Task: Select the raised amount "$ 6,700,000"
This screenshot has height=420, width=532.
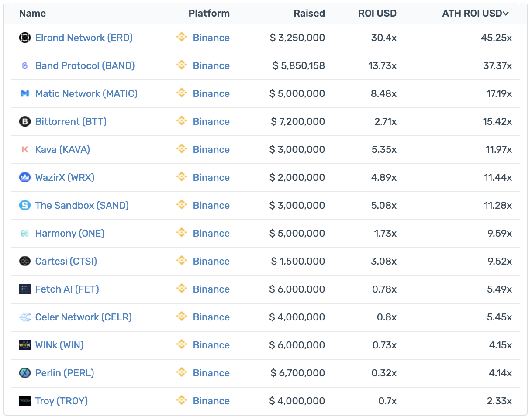Action: click(x=298, y=373)
